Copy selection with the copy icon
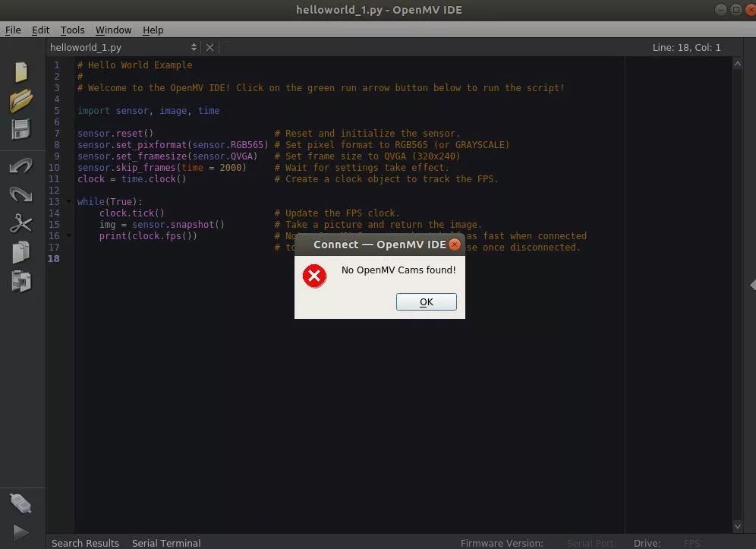The image size is (756, 549). pos(21,252)
